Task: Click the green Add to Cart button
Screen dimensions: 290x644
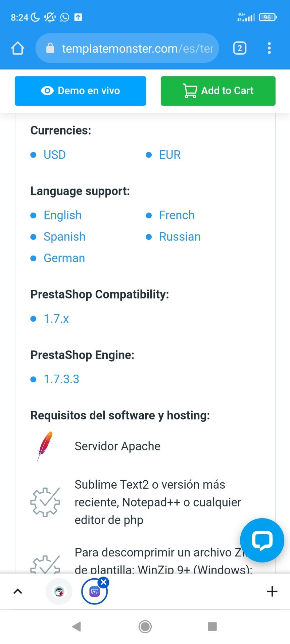Action: (x=218, y=91)
